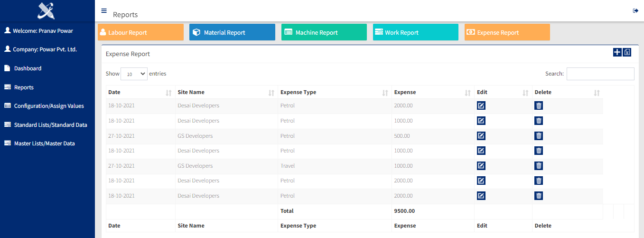Open the Show entries count dropdown

click(x=134, y=74)
